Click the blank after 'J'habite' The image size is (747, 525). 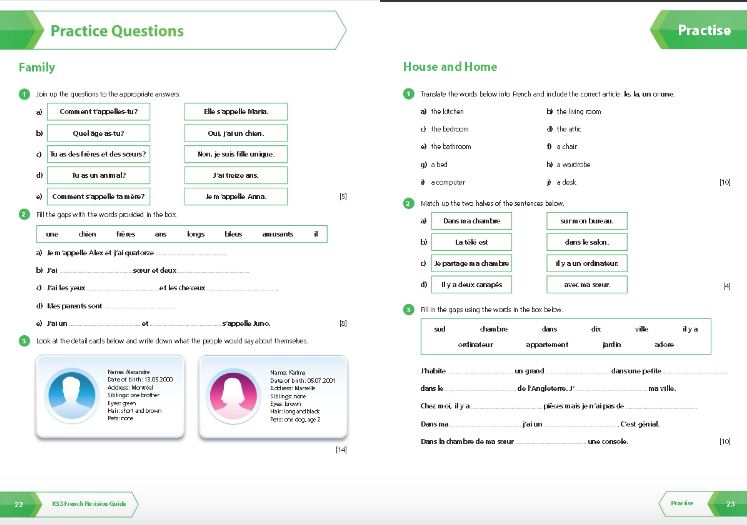pyautogui.click(x=480, y=371)
